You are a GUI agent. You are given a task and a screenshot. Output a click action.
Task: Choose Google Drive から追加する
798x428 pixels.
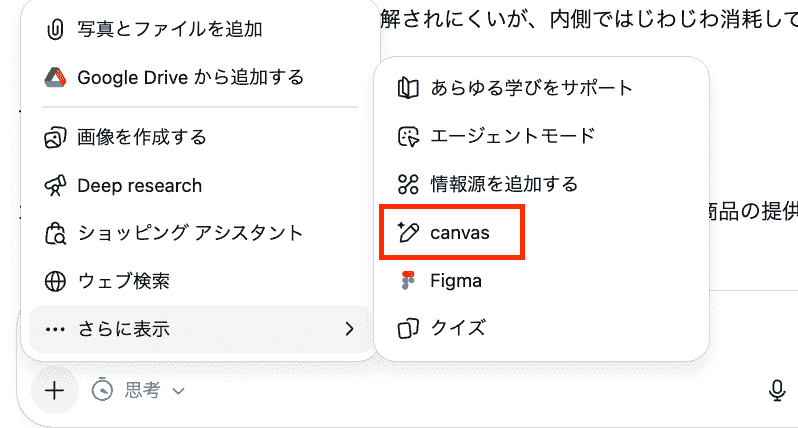pyautogui.click(x=190, y=77)
